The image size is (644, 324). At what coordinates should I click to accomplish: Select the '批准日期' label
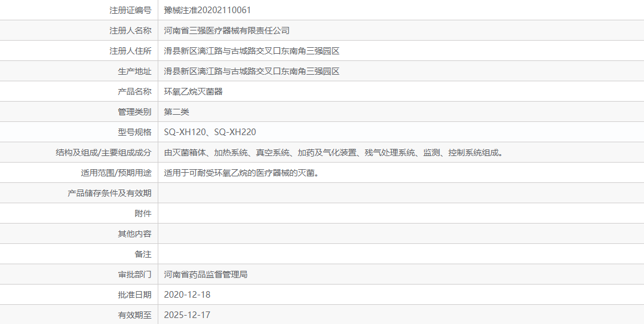click(134, 294)
